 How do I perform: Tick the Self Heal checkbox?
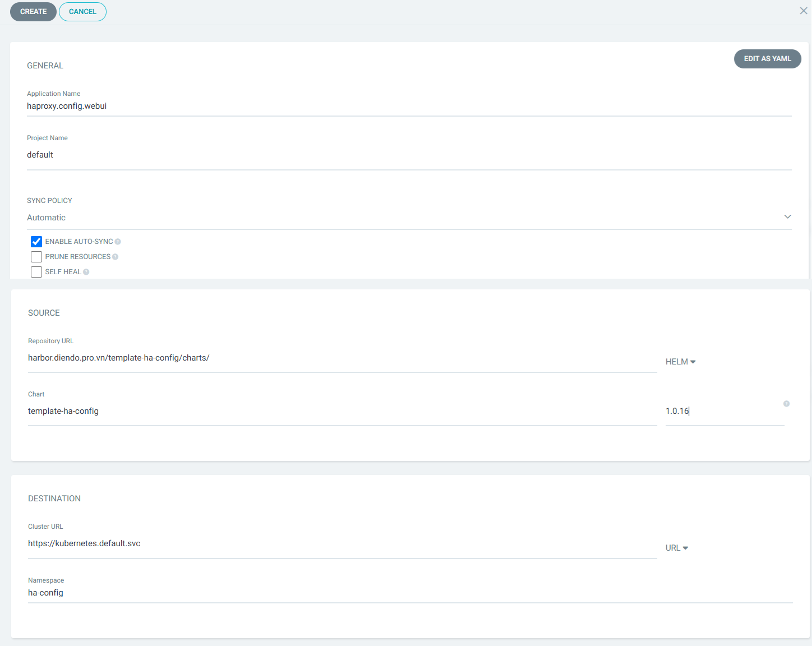[36, 272]
